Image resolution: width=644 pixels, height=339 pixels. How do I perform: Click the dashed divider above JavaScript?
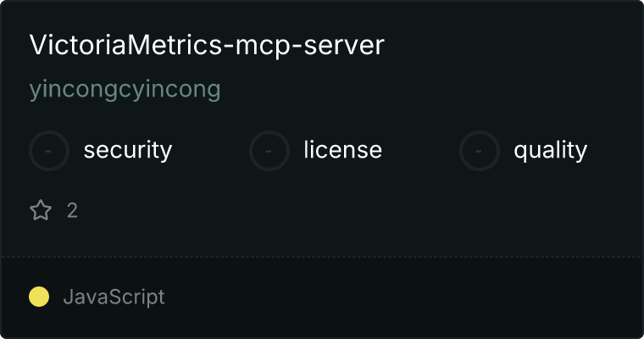tap(322, 257)
